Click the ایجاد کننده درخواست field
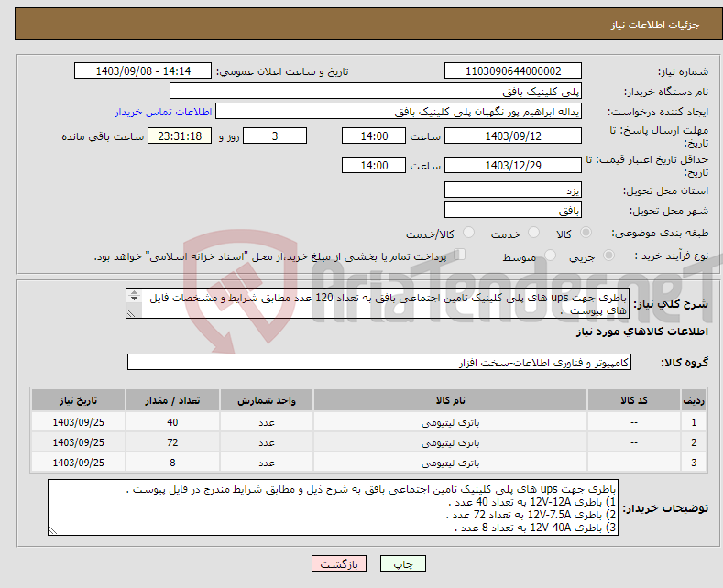The height and width of the screenshot is (588, 723). (x=399, y=112)
